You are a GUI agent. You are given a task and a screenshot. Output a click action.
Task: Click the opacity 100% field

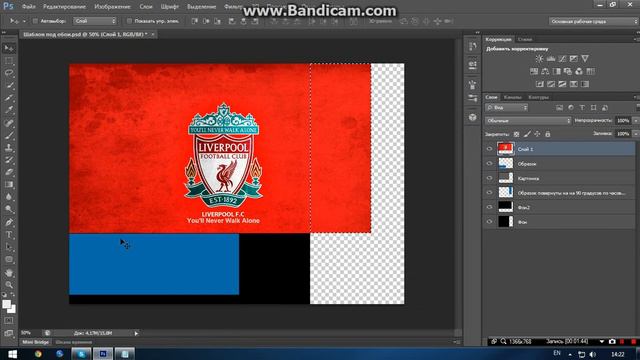[x=623, y=121]
